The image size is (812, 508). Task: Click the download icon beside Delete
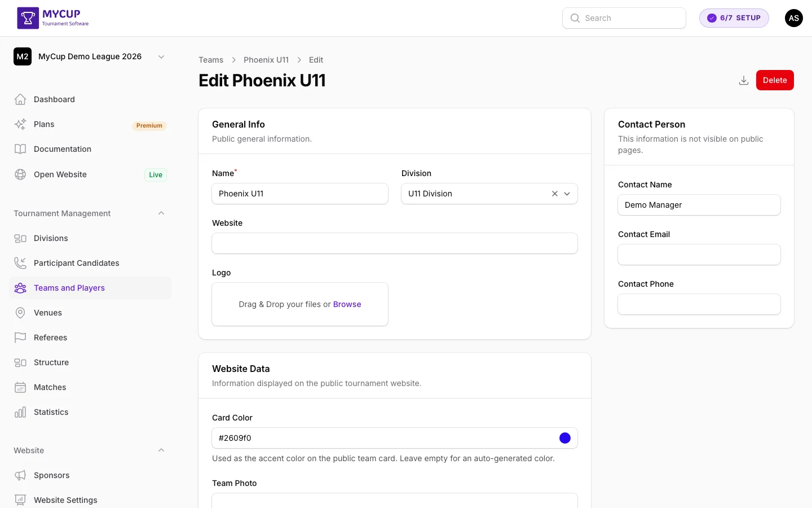[744, 80]
